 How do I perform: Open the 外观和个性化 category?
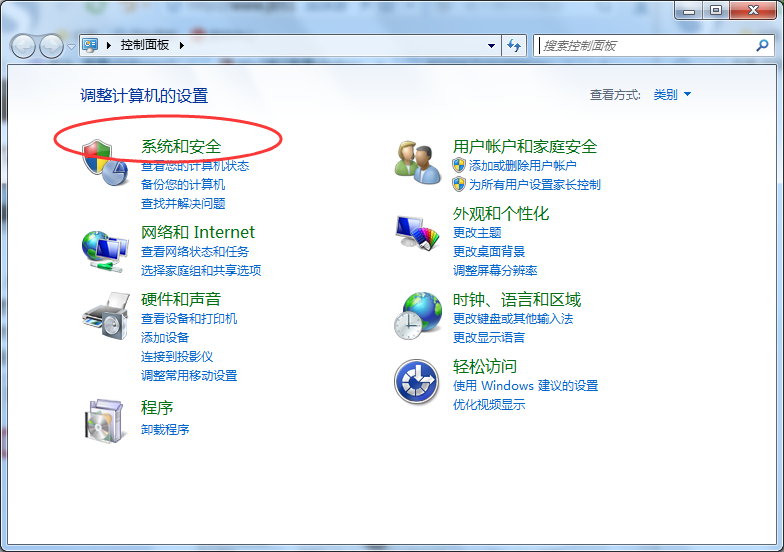point(501,214)
